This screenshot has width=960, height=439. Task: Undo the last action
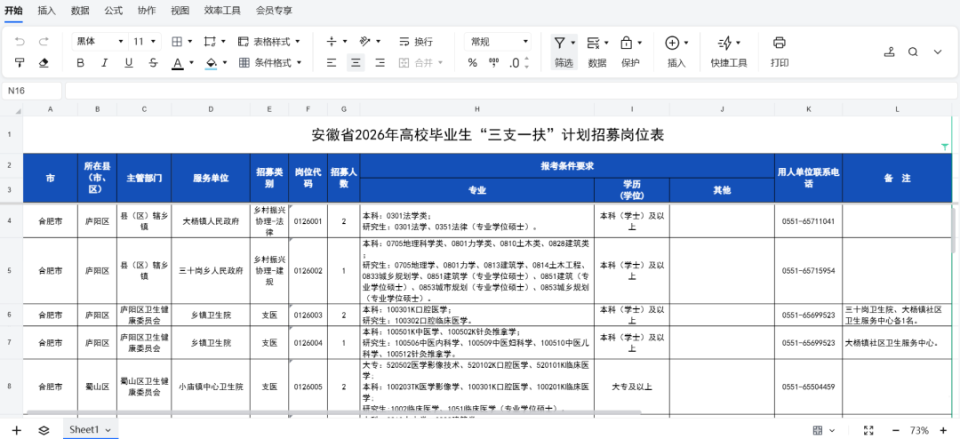pos(20,42)
